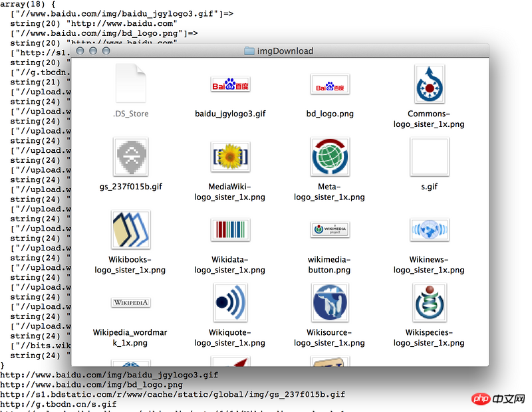
Task: Click the imgDownload folder icon in title bar
Action: (249, 51)
